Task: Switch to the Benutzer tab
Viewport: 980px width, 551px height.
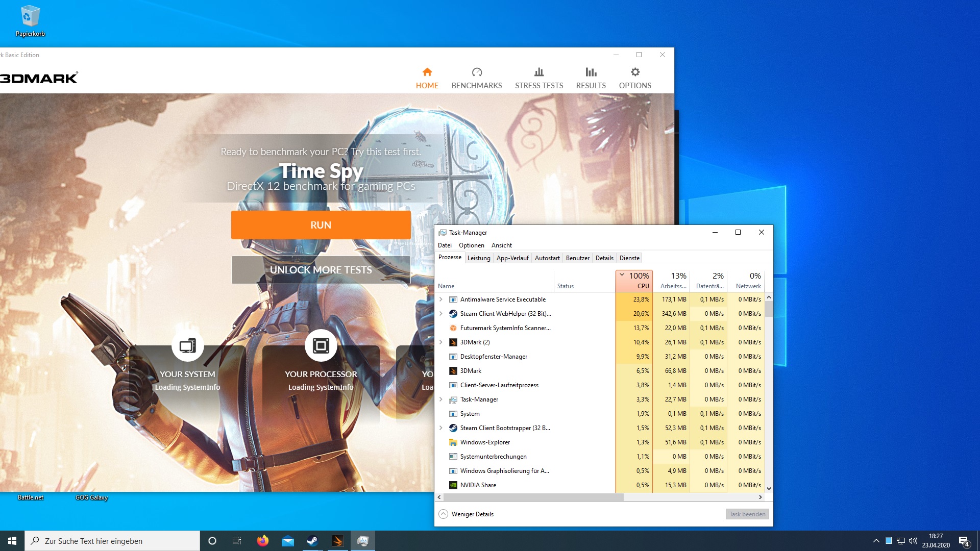Action: click(x=578, y=258)
